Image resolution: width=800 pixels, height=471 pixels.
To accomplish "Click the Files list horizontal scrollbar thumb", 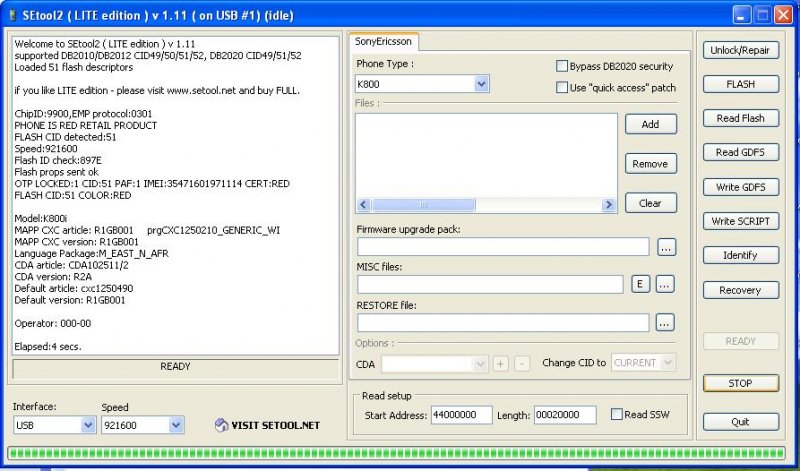I will point(423,205).
